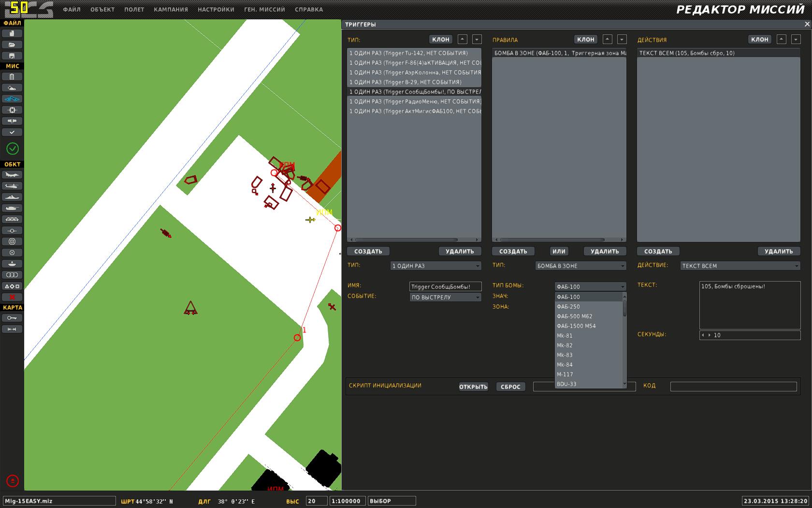Screen dimensions: 812x508
Task: Click КЛОН button in the ДЕЙСТВИЯ column
Action: [760, 40]
